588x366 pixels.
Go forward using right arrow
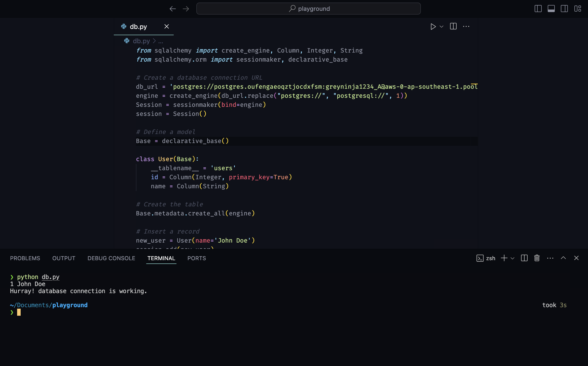coord(186,9)
